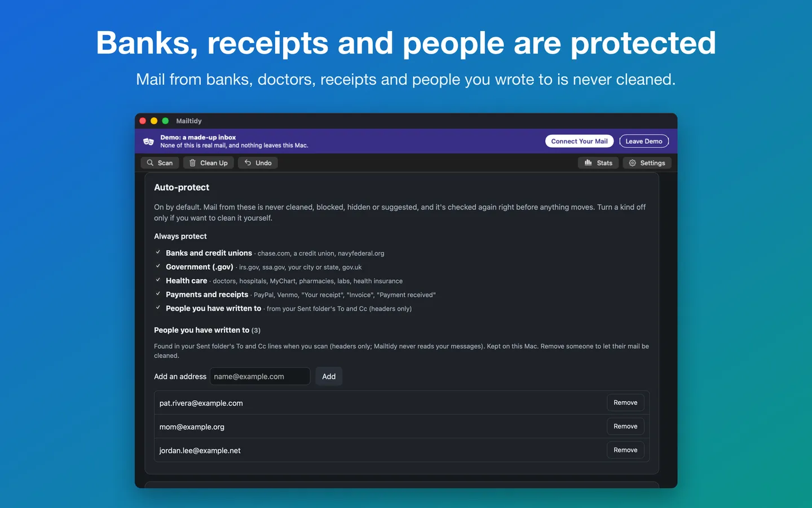Remove jordan.lee@example.net from protected list
The height and width of the screenshot is (508, 812).
pyautogui.click(x=625, y=450)
